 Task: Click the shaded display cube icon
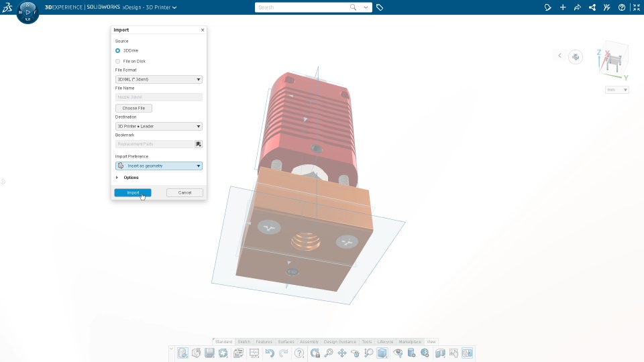(x=382, y=353)
